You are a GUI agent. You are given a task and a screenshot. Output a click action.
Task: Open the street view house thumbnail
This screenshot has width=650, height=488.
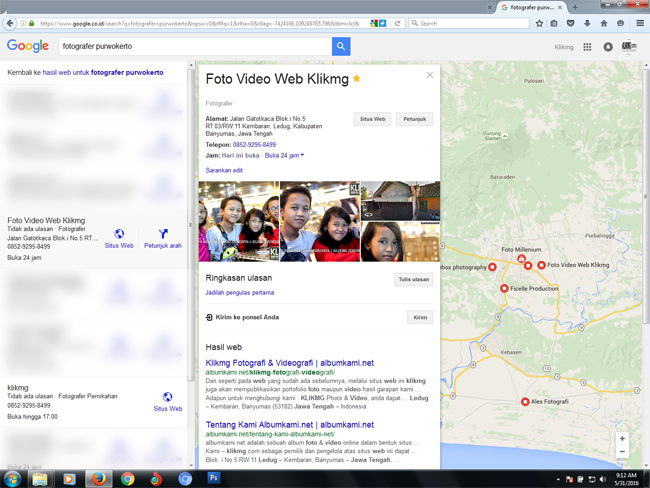point(400,201)
